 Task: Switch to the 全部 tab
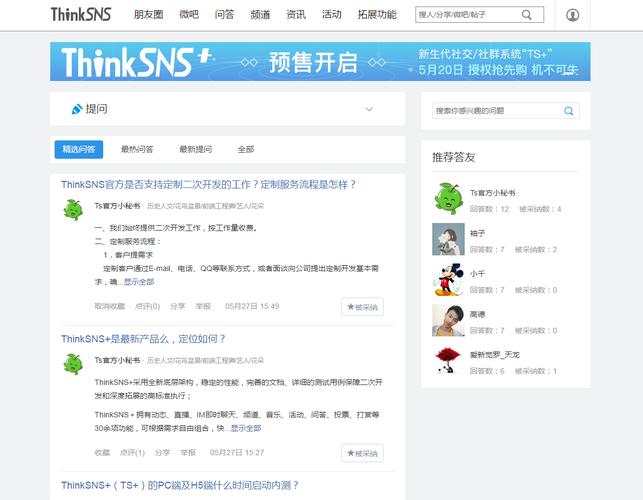[x=246, y=149]
